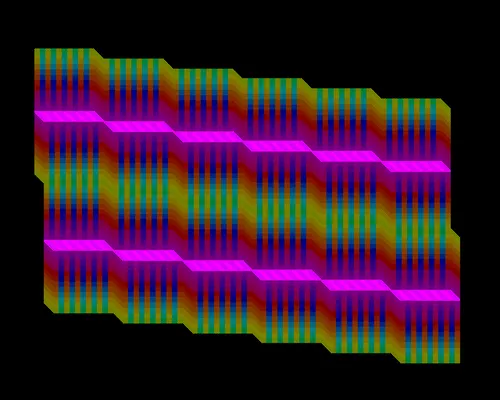
Task: Click the leftmost magenta parallelogram in upper row
Action: [69, 117]
